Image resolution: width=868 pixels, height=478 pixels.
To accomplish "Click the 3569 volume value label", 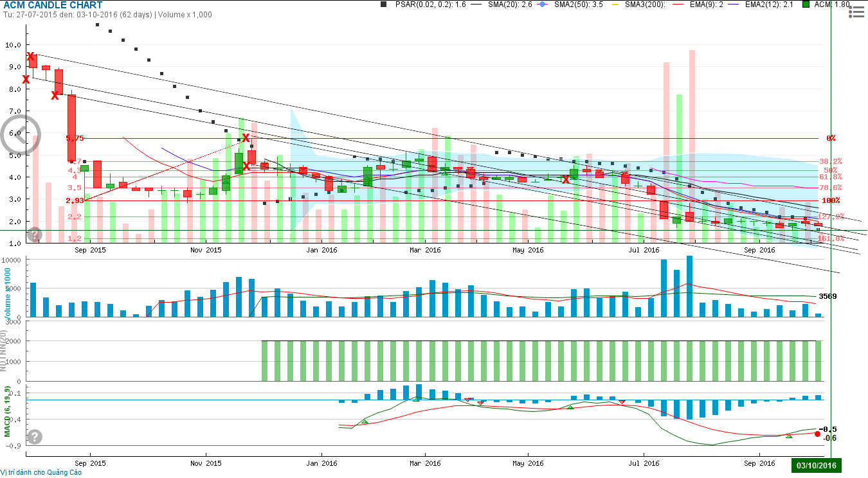I will click(827, 296).
